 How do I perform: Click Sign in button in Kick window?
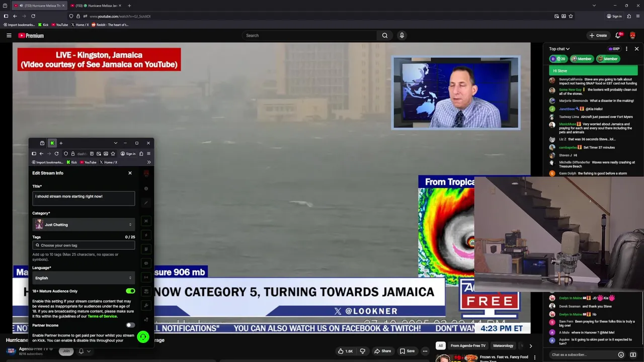point(128,154)
